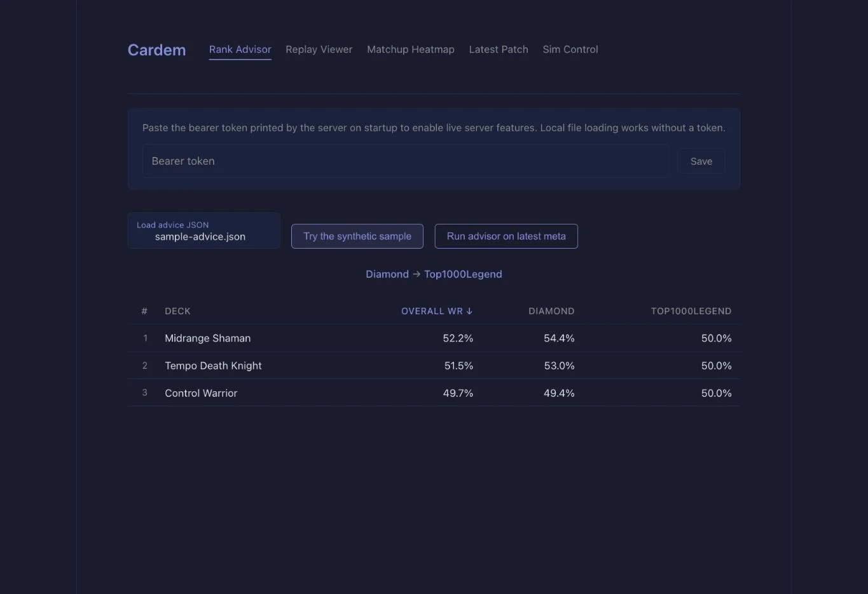Screen dimensions: 868x594
Task: Click Try the synthetic sample button
Action: click(357, 236)
